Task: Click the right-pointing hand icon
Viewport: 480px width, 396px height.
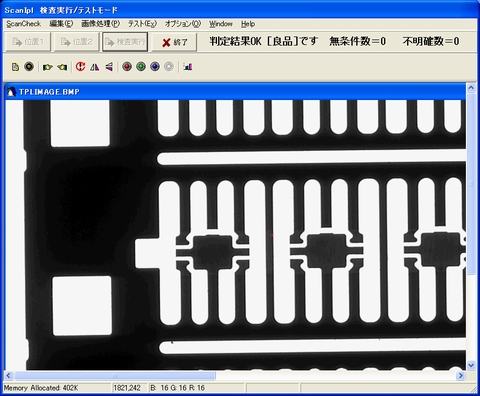Action: coord(48,67)
